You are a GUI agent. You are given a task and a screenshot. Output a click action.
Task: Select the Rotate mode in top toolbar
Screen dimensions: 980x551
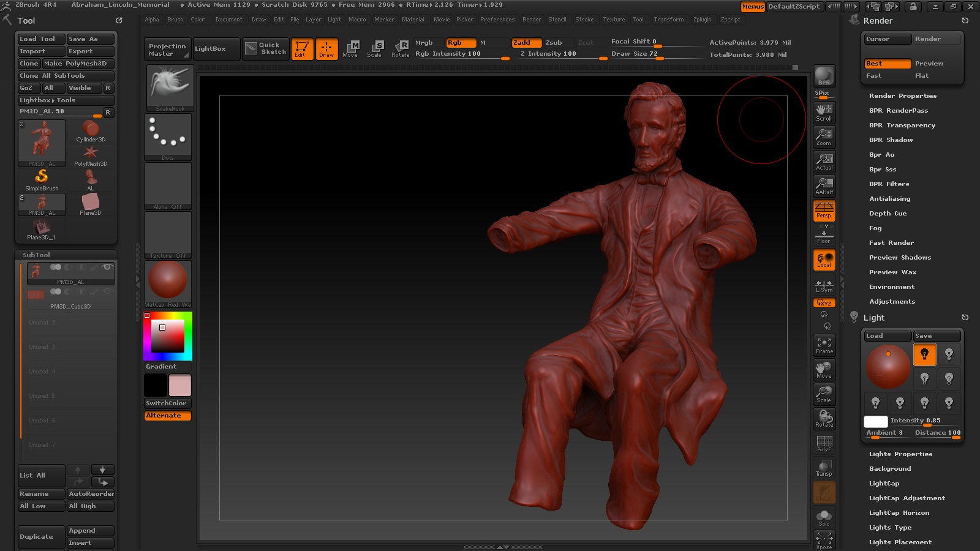[x=401, y=49]
